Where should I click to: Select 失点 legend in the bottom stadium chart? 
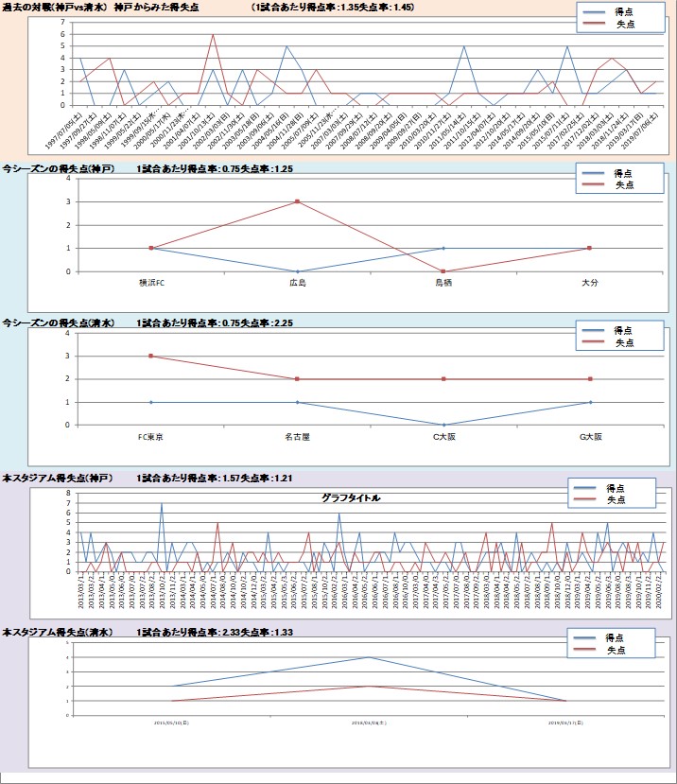pos(616,651)
